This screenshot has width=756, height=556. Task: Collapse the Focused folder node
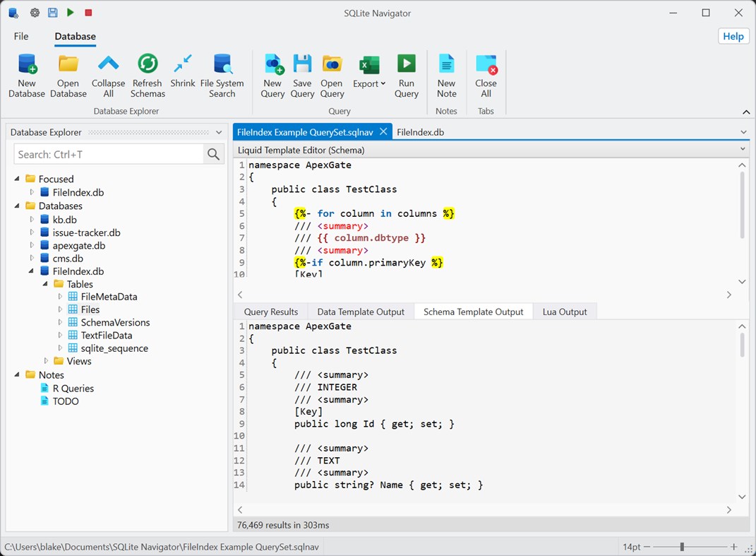[x=17, y=179]
